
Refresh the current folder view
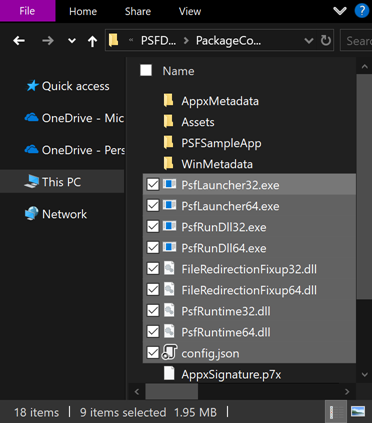coord(326,41)
